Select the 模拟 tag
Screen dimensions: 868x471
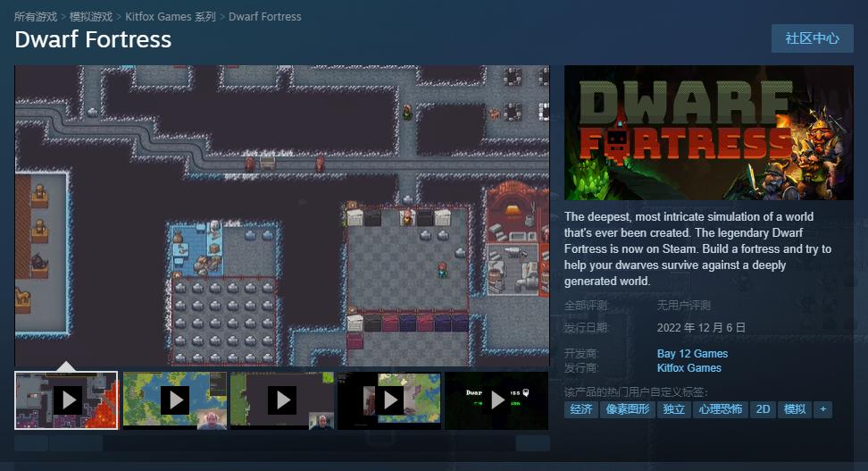(x=794, y=409)
